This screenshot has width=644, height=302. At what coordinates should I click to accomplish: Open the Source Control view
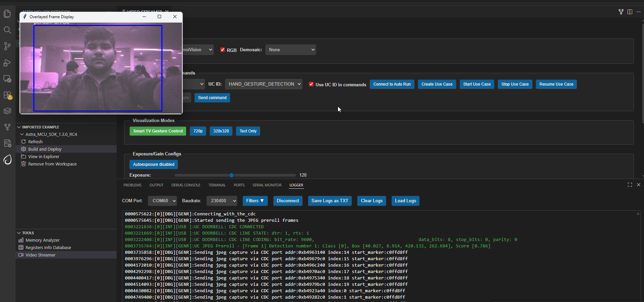coord(7,46)
